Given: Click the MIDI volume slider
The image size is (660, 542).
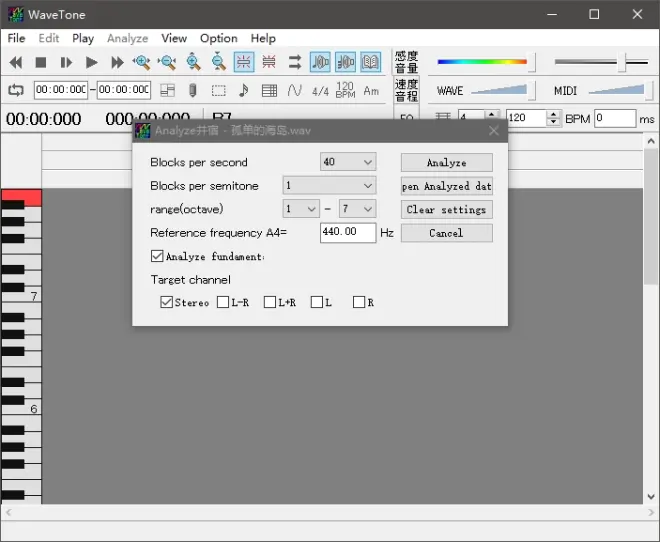Looking at the screenshot, I should click(621, 90).
